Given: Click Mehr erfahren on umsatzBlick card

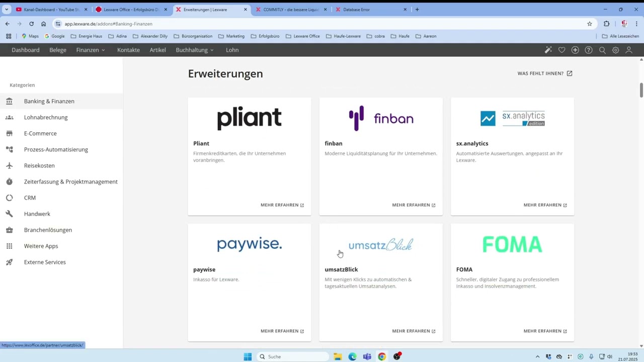Looking at the screenshot, I should tap(414, 331).
